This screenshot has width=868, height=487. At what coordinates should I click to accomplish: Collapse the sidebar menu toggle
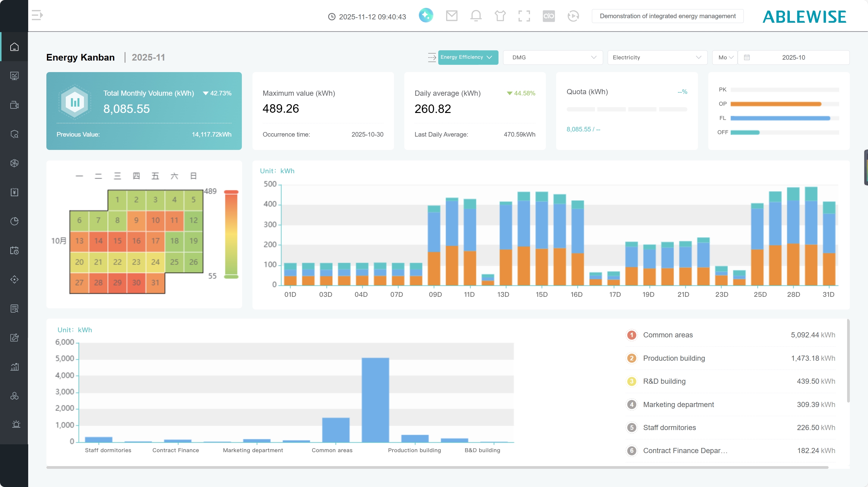coord(37,15)
